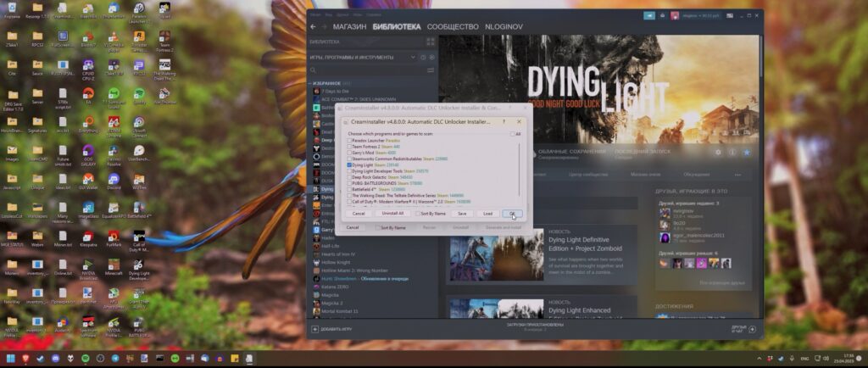Click Save button in scan dialog
Image resolution: width=868 pixels, height=368 pixels.
[462, 214]
